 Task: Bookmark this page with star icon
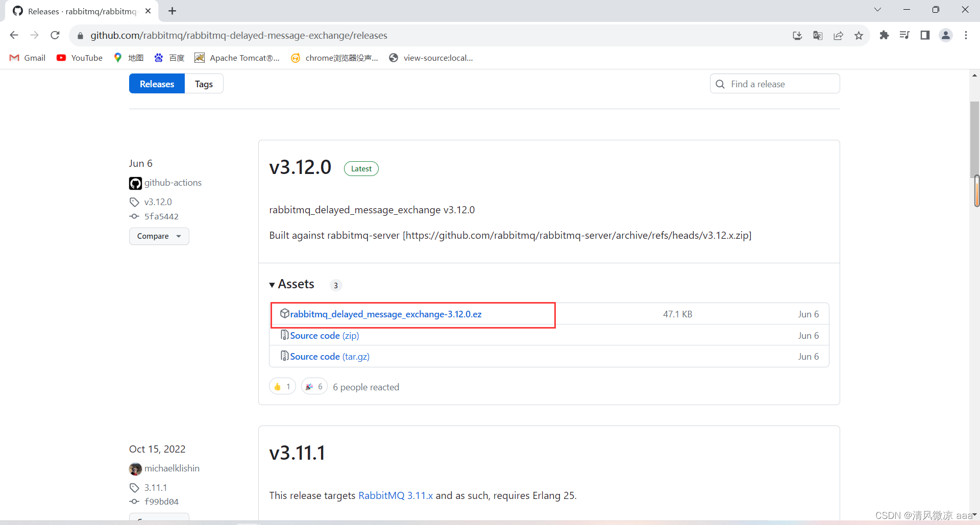point(859,35)
